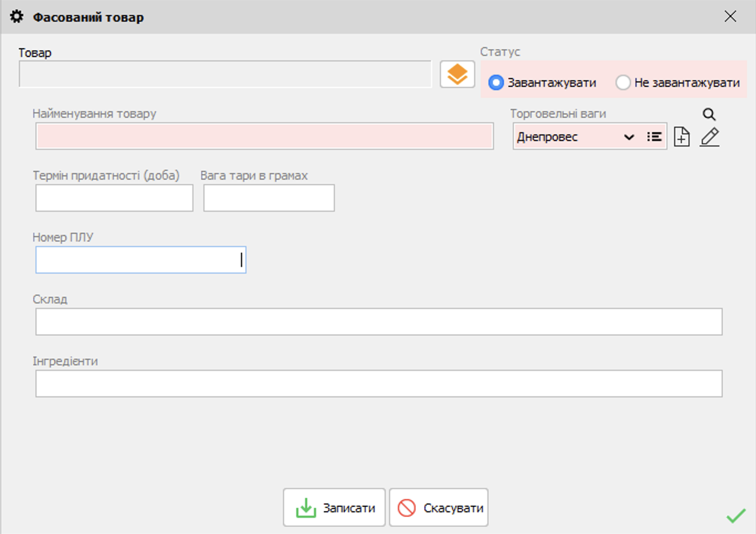Open the list icon in Торговельні ваги field
This screenshot has width=756, height=534.
pos(654,137)
